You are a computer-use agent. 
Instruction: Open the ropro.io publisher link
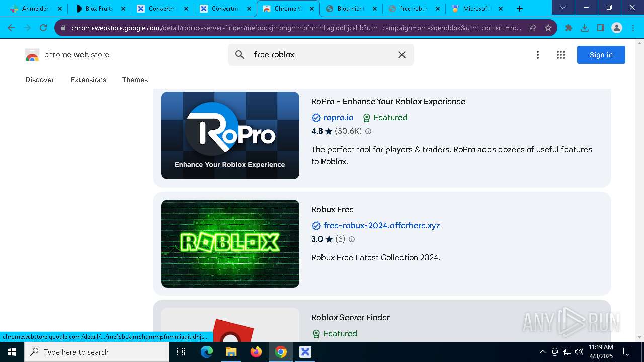coord(339,118)
